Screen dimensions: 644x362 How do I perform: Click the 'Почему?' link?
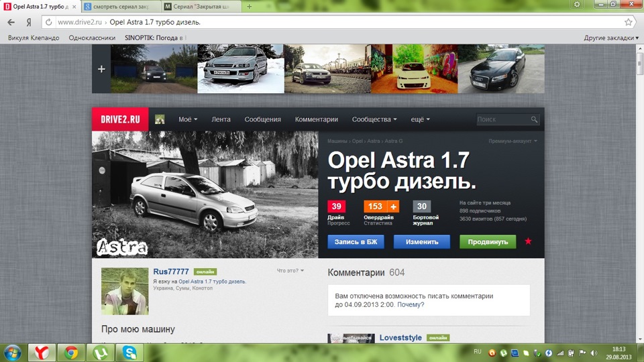click(411, 304)
